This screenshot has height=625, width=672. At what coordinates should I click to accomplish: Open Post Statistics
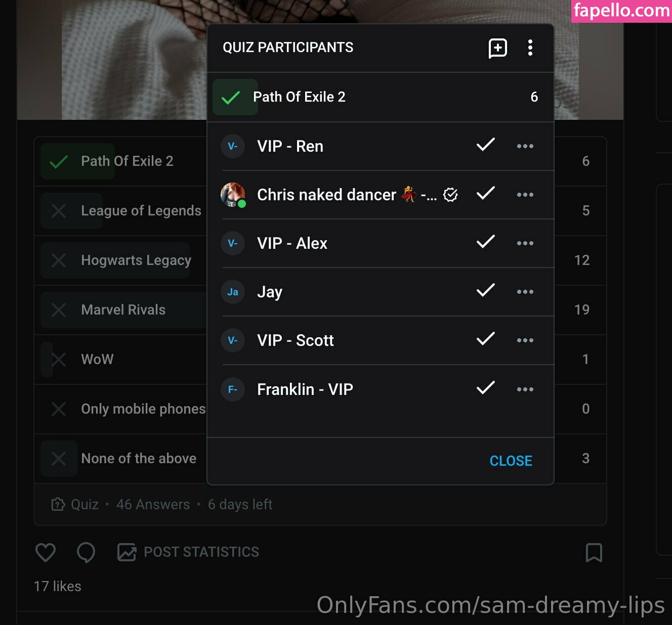pyautogui.click(x=188, y=552)
